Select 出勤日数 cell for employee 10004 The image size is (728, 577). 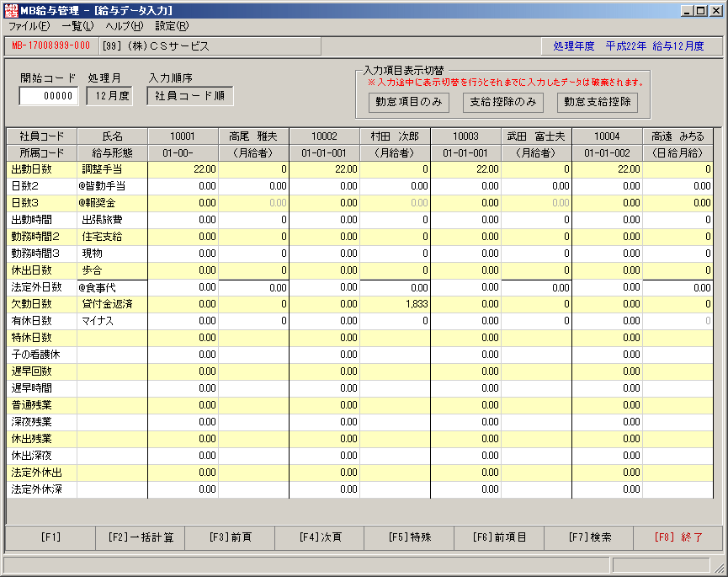608,169
